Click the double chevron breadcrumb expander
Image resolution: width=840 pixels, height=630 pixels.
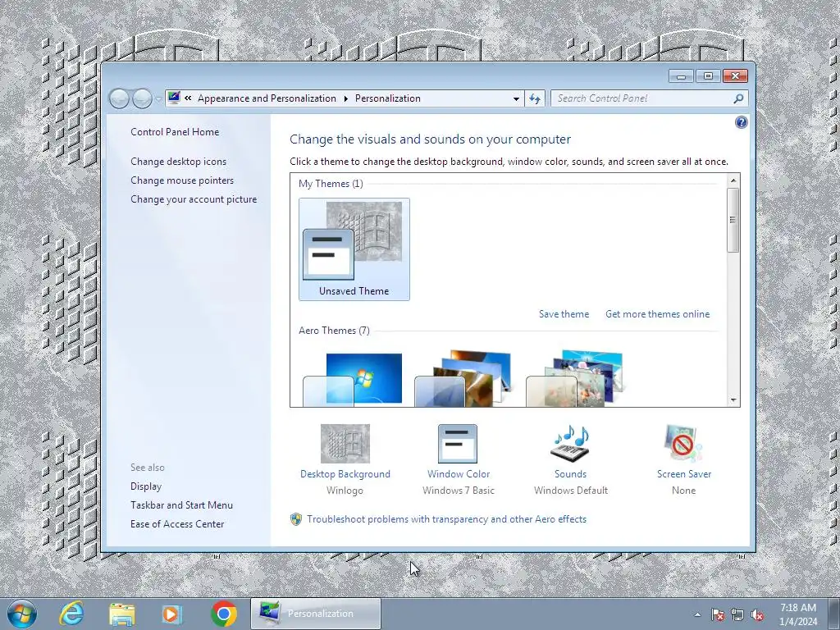click(188, 98)
